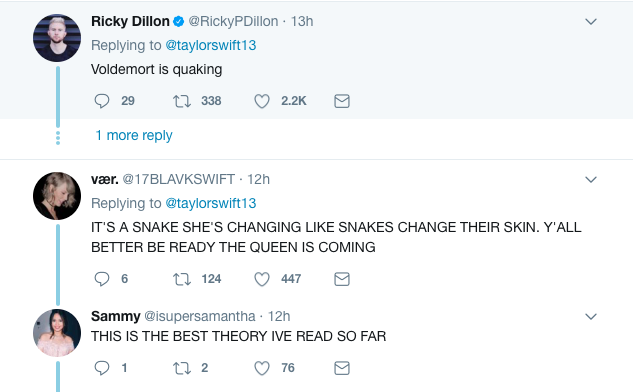Open options chevron on Ricky Dillon's tweet
Image resolution: width=633 pixels, height=392 pixels.
(591, 21)
